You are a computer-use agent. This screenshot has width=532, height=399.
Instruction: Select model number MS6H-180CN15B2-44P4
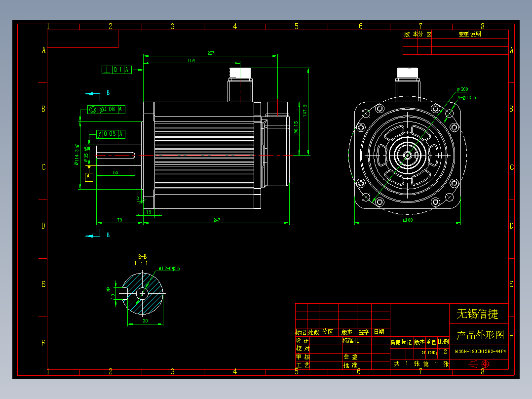tap(481, 352)
